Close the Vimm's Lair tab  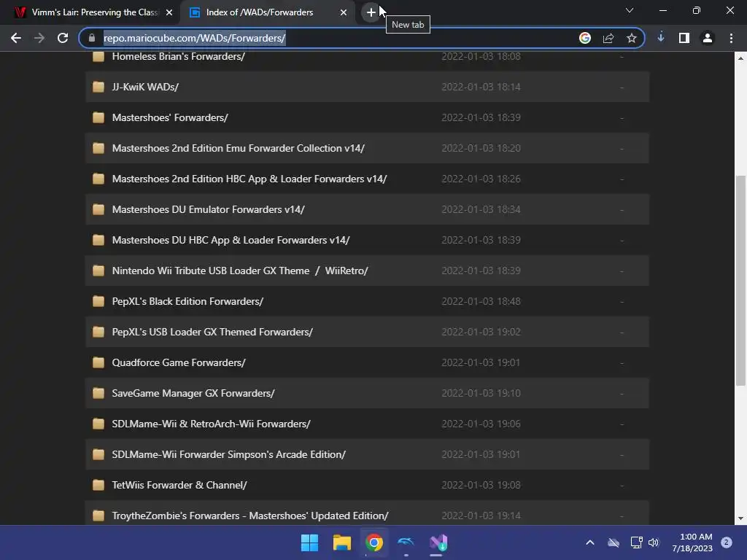pyautogui.click(x=169, y=12)
